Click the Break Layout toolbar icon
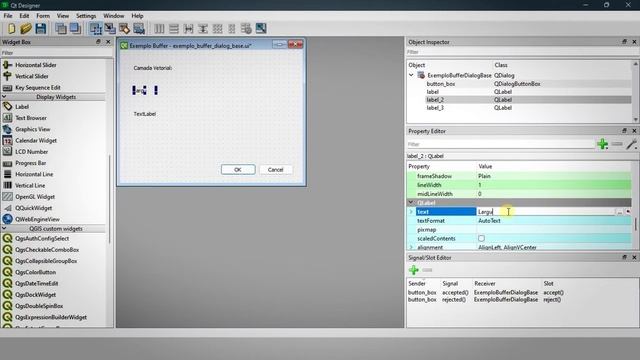This screenshot has width=640, height=360. 246,29
